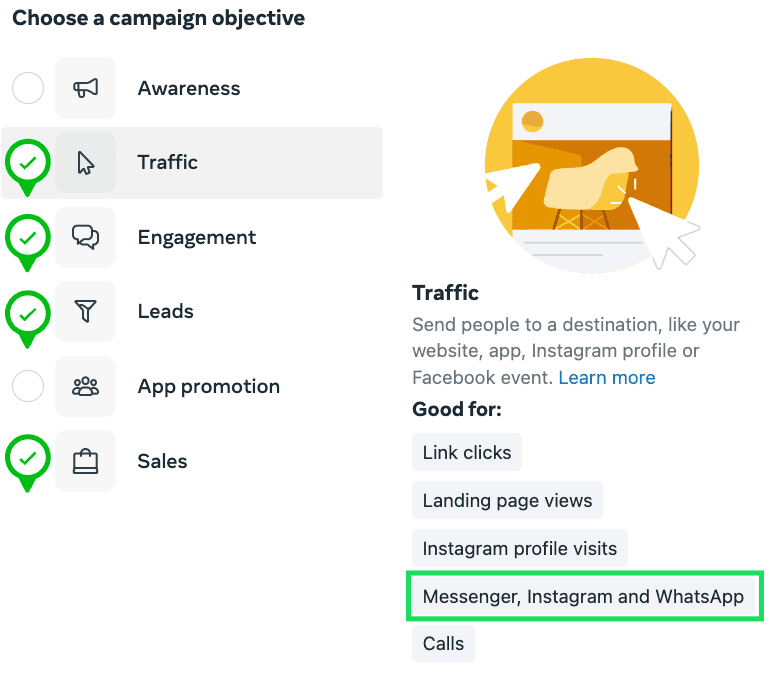
Task: Click Messenger, Instagram and WhatsApp tag
Action: click(583, 596)
